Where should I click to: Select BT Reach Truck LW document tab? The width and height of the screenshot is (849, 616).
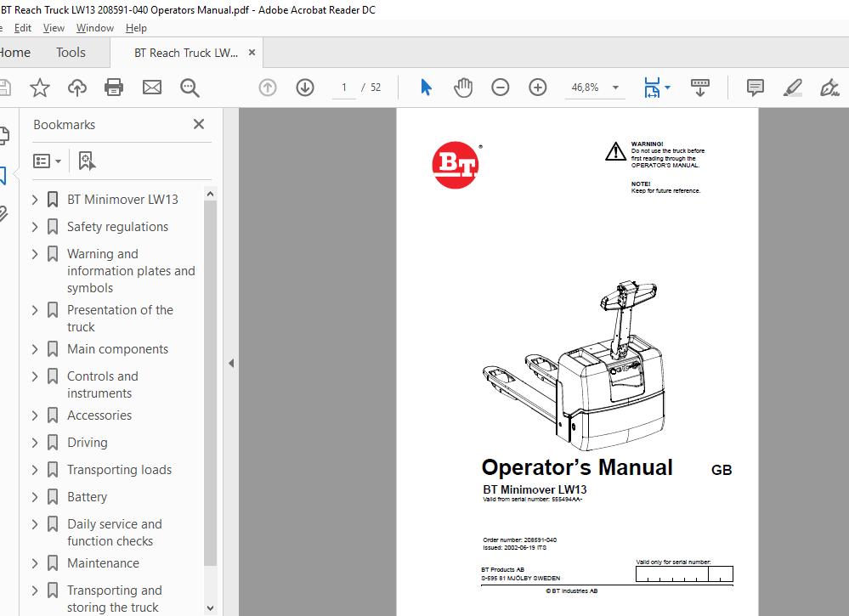tap(186, 53)
